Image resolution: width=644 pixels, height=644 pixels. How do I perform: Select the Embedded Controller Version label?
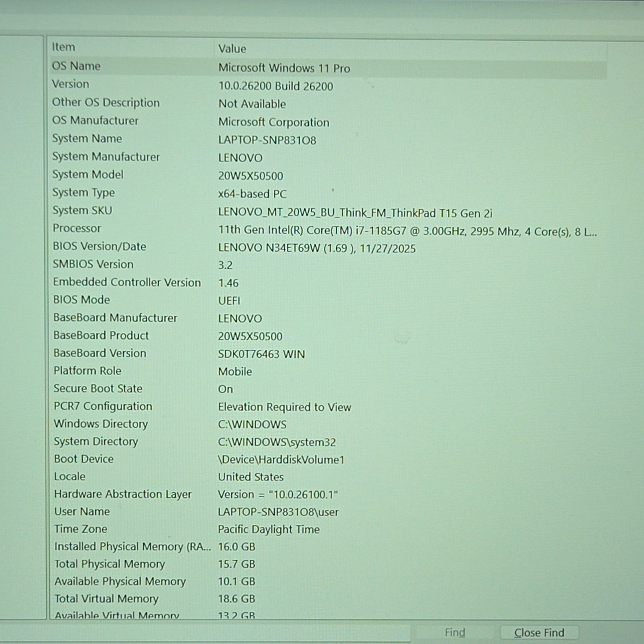point(127,282)
